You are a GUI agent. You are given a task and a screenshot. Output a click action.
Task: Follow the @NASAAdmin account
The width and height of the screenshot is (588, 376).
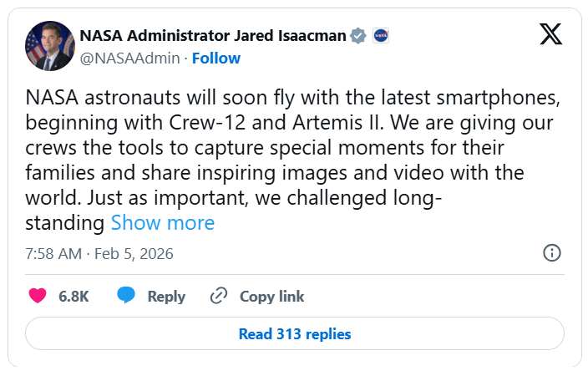(x=216, y=58)
